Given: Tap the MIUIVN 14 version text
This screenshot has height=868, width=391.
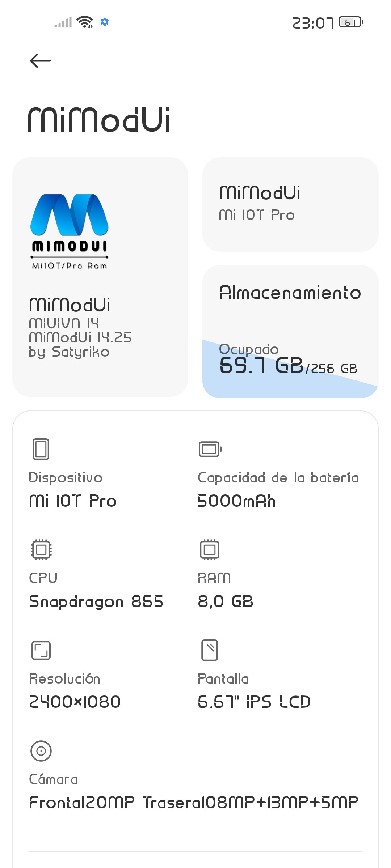Looking at the screenshot, I should coord(64,323).
